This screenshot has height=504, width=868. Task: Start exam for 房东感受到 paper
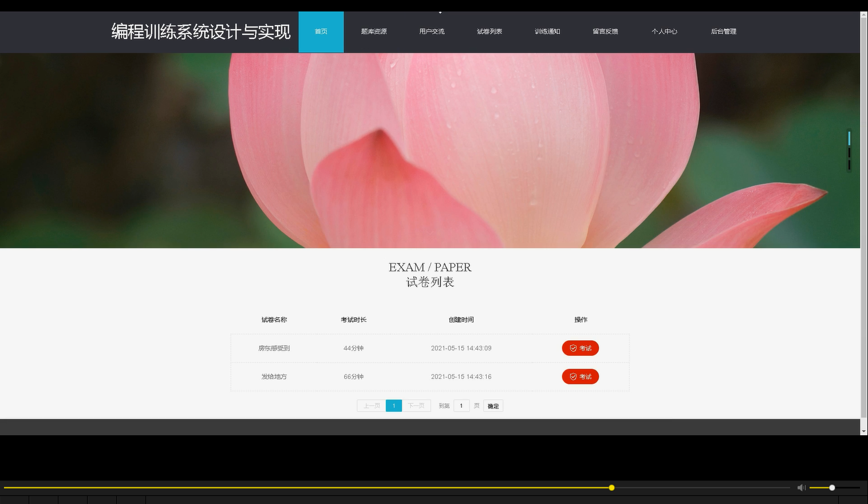coord(580,348)
